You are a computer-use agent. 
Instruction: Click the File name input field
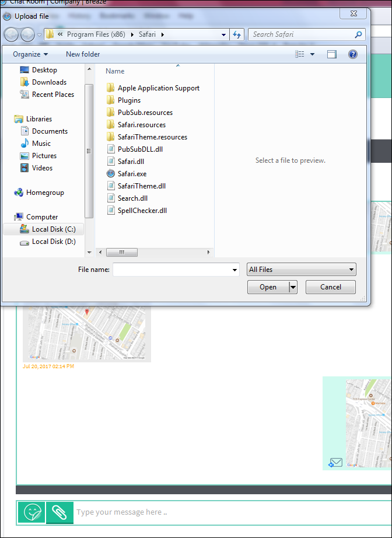[x=172, y=270]
